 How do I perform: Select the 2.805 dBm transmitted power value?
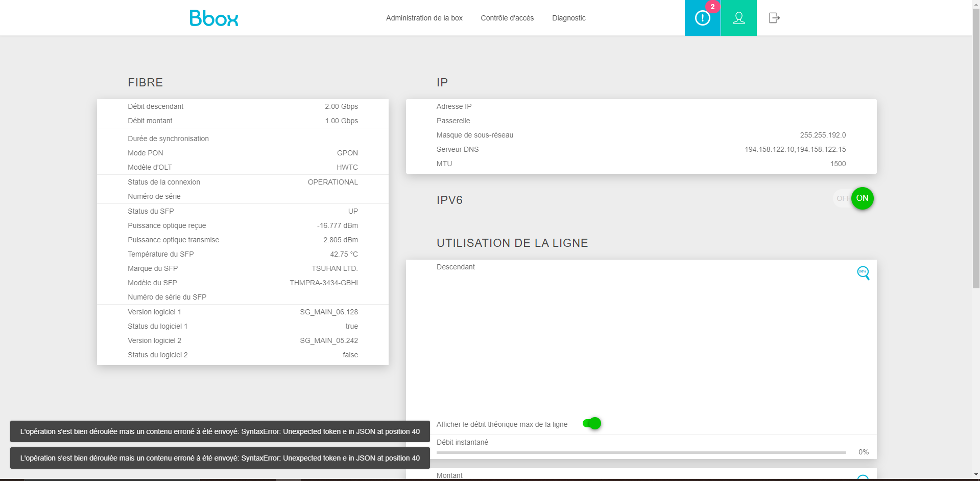(x=341, y=240)
